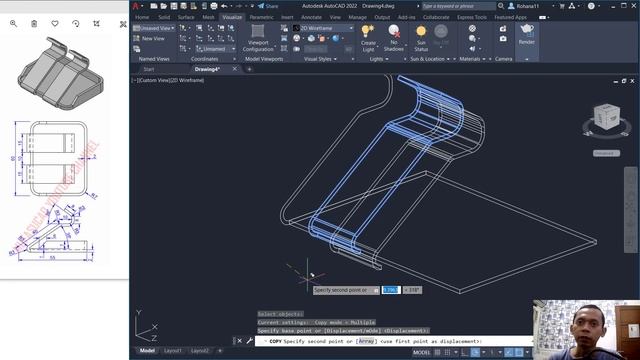Screen dimensions: 640x360
Task: Click the search magnifier icon next to keyword field
Action: (501, 6)
